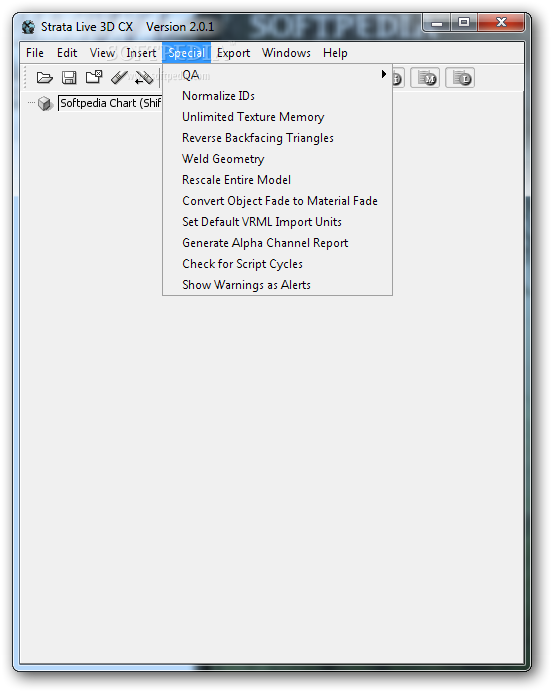This screenshot has width=552, height=692.
Task: Click the Strata globe icon in title bar
Action: point(29,27)
